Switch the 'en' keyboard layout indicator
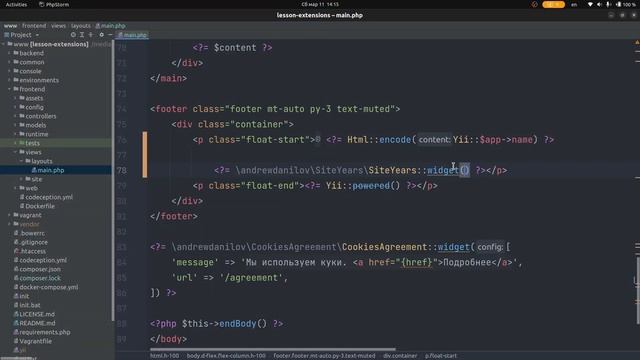This screenshot has width=640, height=360. tap(574, 4)
